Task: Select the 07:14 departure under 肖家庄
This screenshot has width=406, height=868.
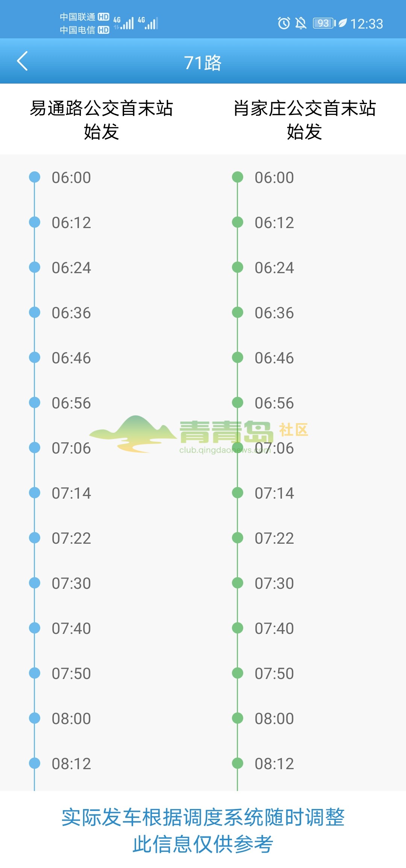Action: (x=274, y=493)
